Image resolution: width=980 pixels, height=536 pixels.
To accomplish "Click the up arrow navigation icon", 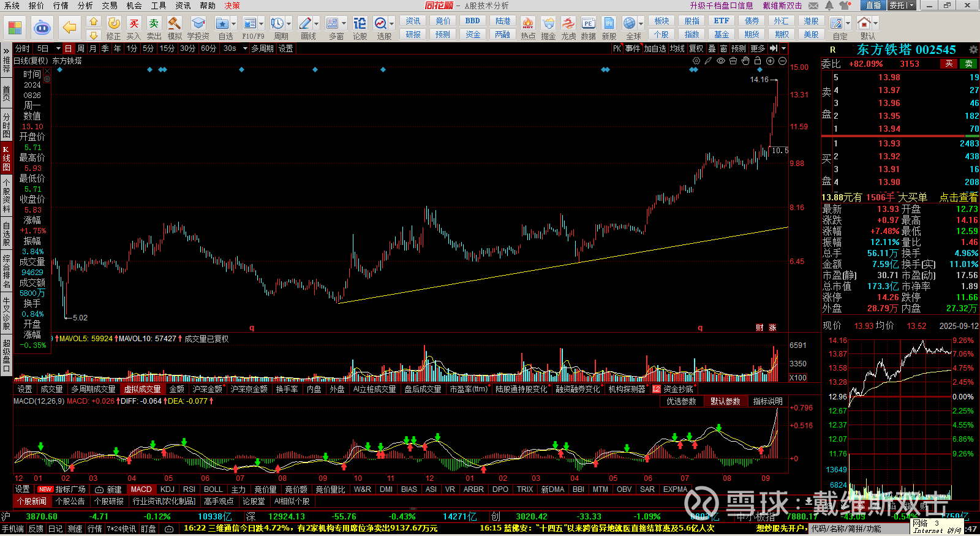I will [x=94, y=21].
